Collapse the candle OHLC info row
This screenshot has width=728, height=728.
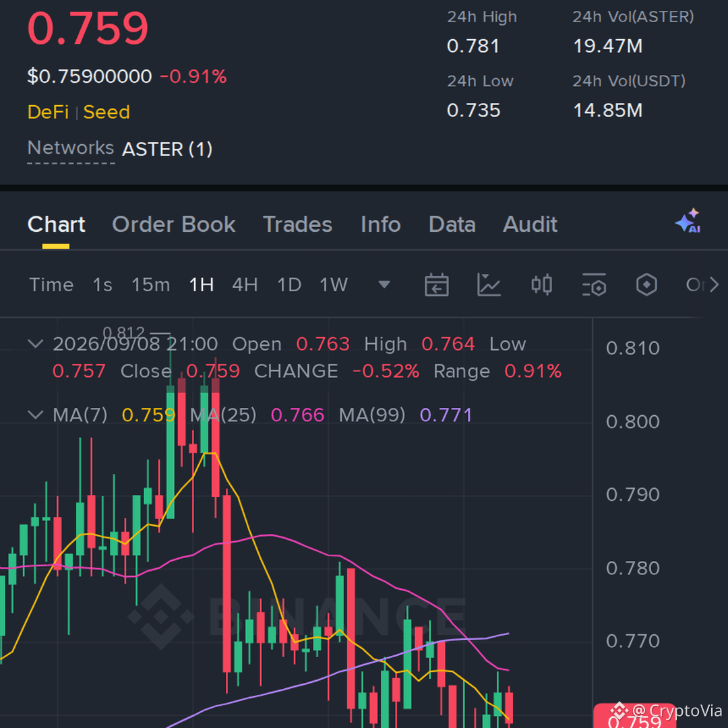36,344
